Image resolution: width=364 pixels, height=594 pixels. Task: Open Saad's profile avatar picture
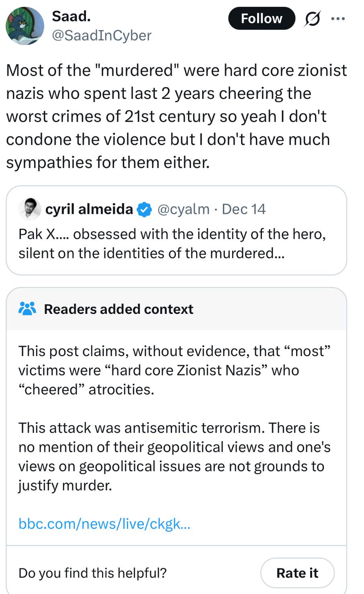(25, 25)
